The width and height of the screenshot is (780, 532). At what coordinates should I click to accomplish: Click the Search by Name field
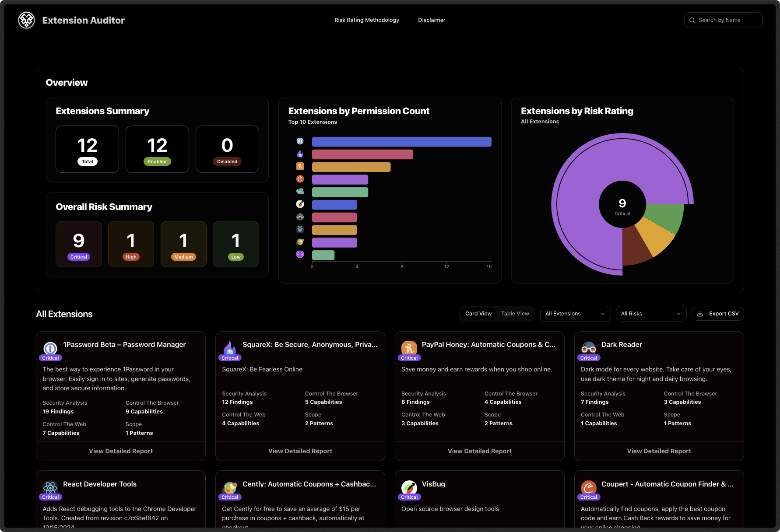(x=723, y=20)
